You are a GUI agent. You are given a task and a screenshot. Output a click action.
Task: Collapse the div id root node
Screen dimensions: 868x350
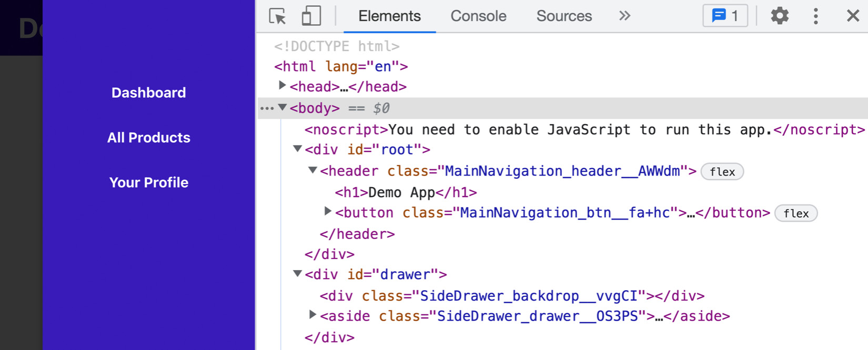click(x=297, y=149)
